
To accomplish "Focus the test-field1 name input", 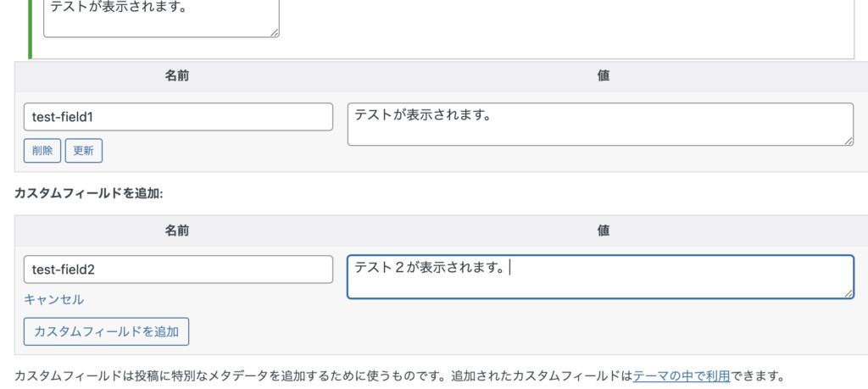I will (x=178, y=117).
